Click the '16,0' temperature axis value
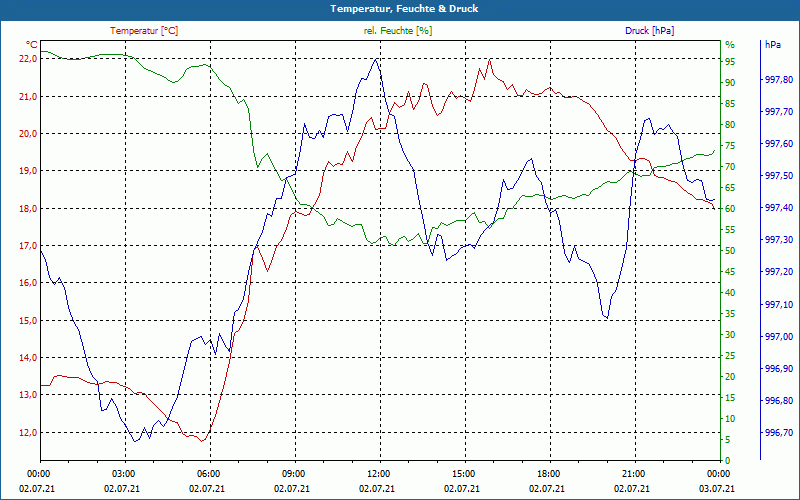Viewport: 800px width, 500px height. tap(28, 283)
